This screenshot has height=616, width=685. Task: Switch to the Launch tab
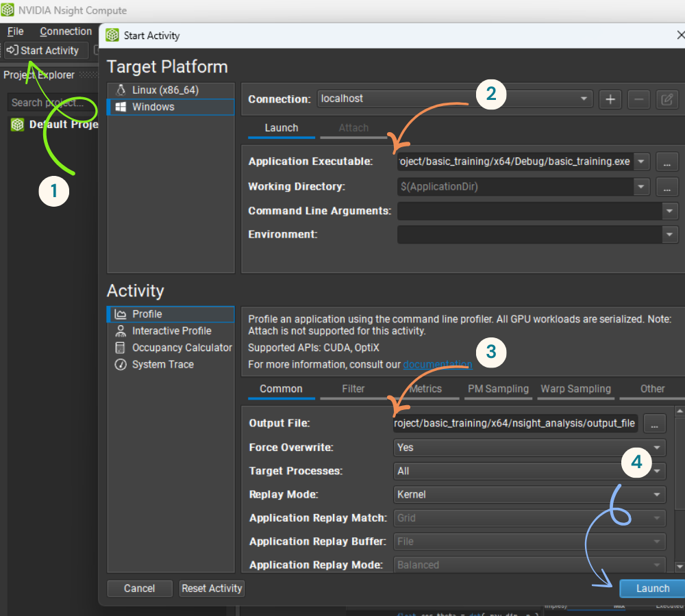click(282, 128)
